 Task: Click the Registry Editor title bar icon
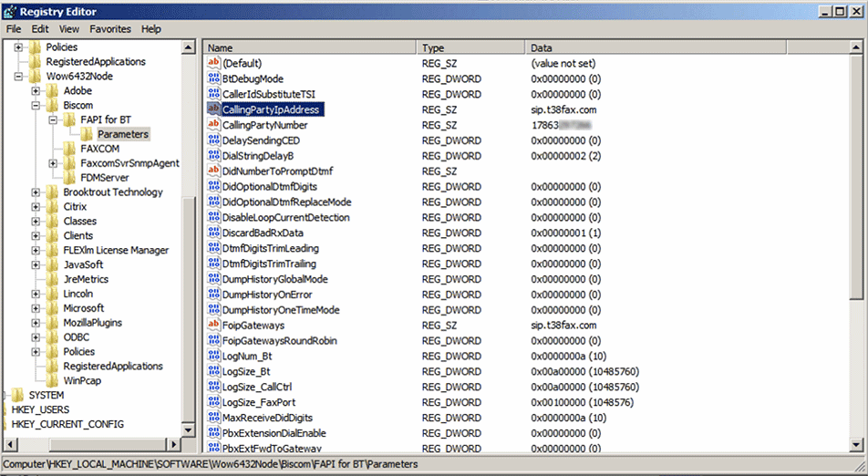10,11
